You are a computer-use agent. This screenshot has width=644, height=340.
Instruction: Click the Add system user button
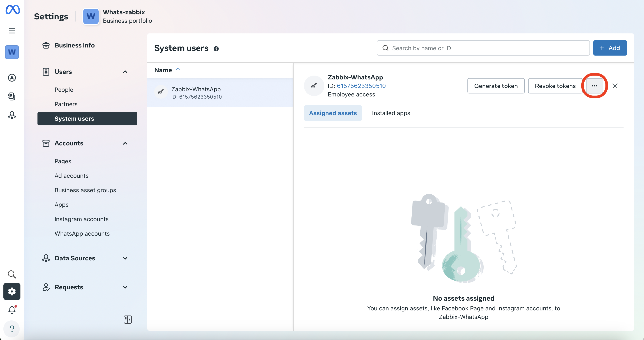point(610,48)
